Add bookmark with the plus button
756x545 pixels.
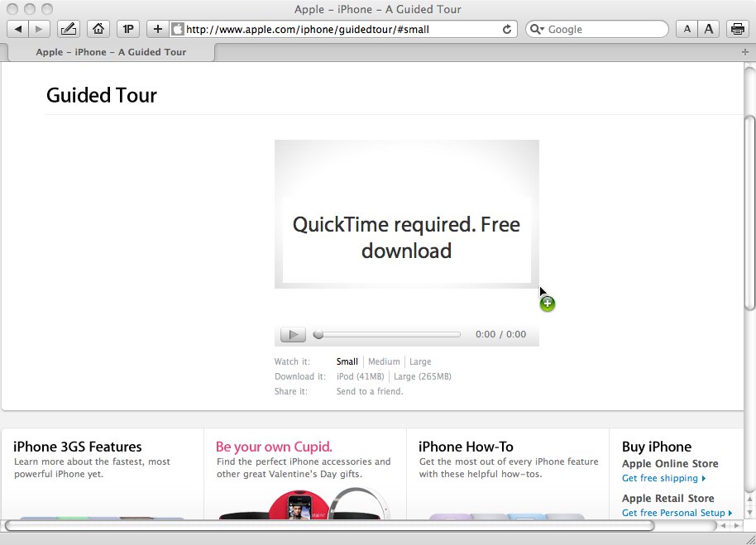158,30
